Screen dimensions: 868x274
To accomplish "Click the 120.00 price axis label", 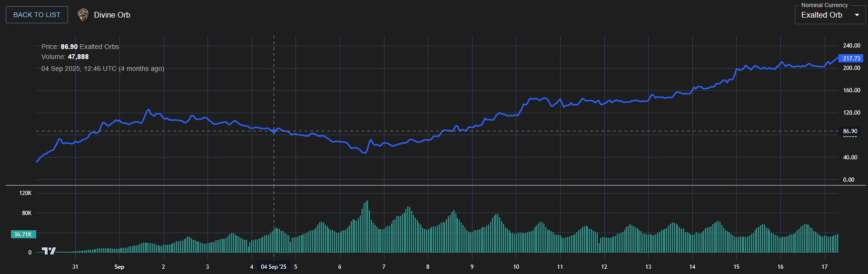I will [x=851, y=113].
